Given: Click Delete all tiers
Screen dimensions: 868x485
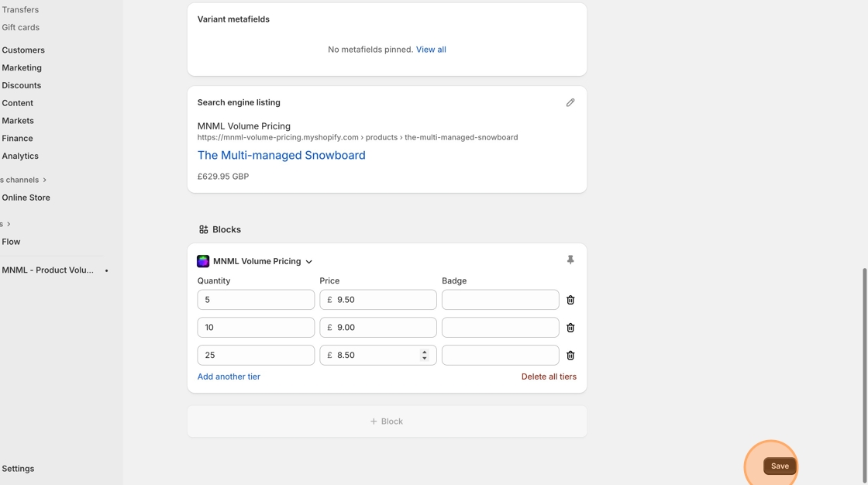Looking at the screenshot, I should [549, 377].
